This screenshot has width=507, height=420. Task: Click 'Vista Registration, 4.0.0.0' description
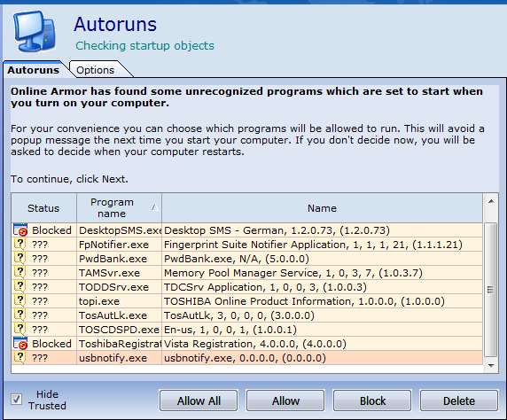[254, 344]
